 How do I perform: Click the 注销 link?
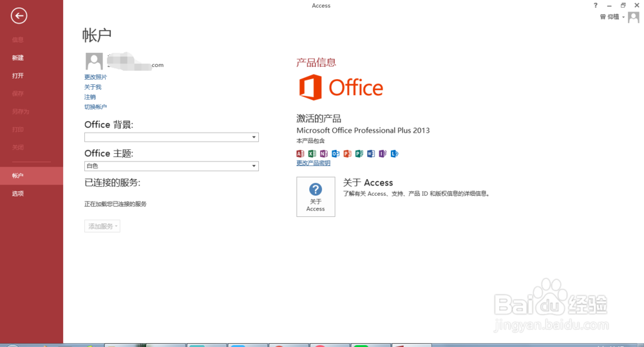[90, 97]
